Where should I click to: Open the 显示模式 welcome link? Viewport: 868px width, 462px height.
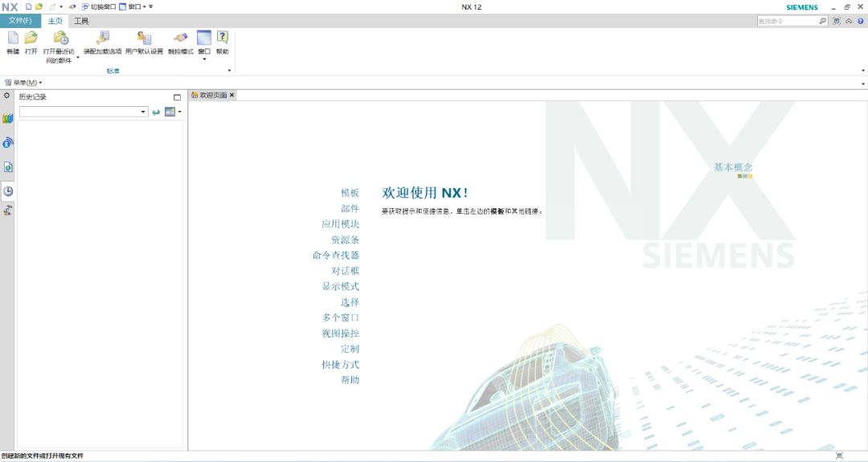click(341, 287)
